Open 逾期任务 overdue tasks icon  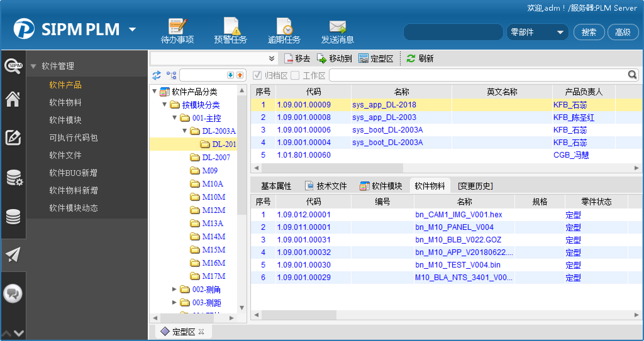coord(284,26)
